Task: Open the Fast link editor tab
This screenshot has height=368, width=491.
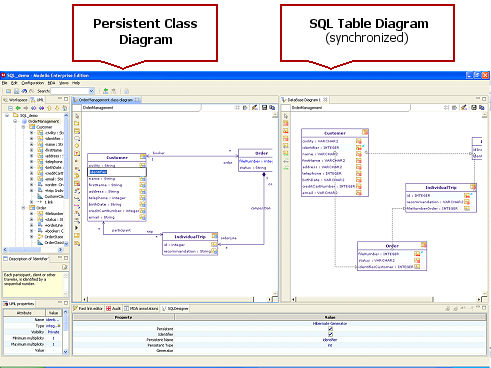Action: pos(88,308)
